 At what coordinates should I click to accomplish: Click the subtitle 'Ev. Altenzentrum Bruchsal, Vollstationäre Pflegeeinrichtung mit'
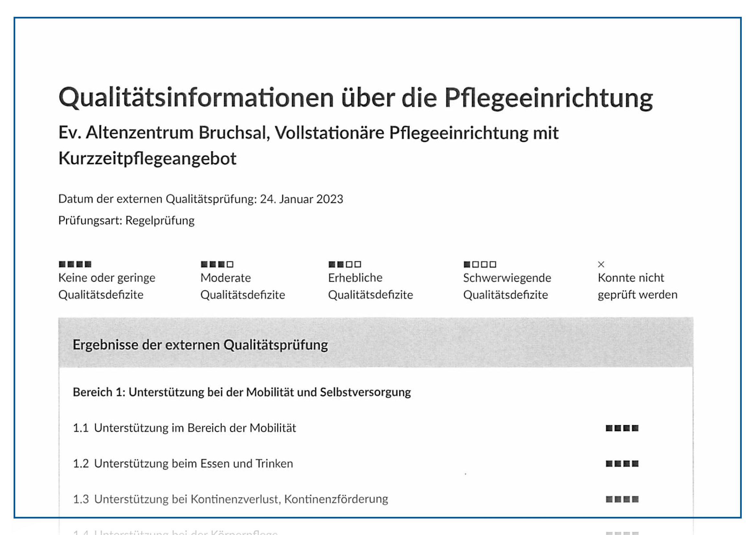[x=309, y=133]
